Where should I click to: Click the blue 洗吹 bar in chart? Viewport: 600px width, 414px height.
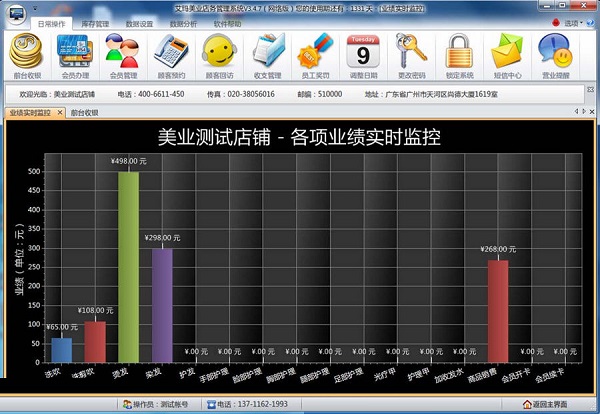pos(62,350)
